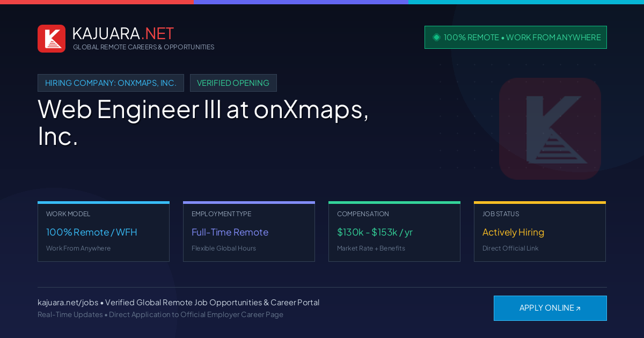The width and height of the screenshot is (644, 338).
Task: Open the KAJUARA.NET site title
Action: coord(123,33)
